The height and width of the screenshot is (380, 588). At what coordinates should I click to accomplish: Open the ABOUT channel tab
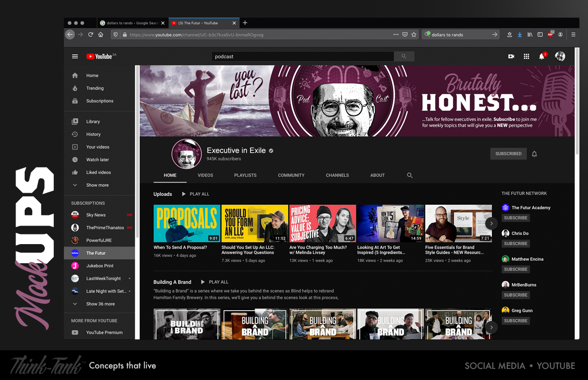(377, 175)
